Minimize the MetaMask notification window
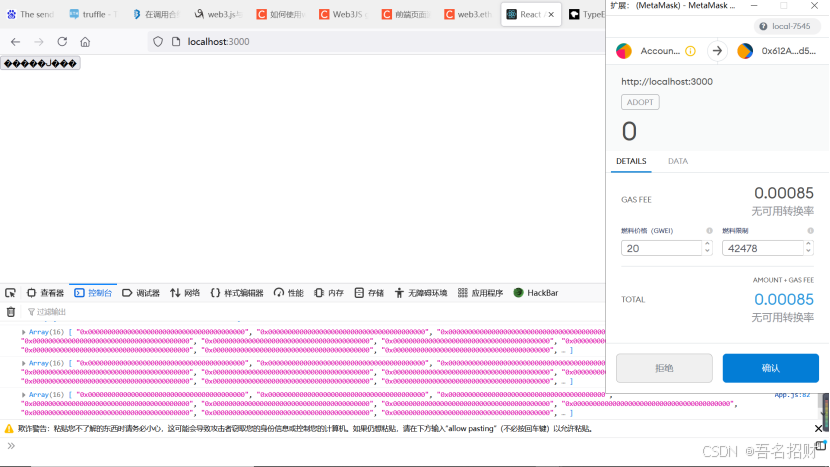This screenshot has height=467, width=830. point(754,5)
